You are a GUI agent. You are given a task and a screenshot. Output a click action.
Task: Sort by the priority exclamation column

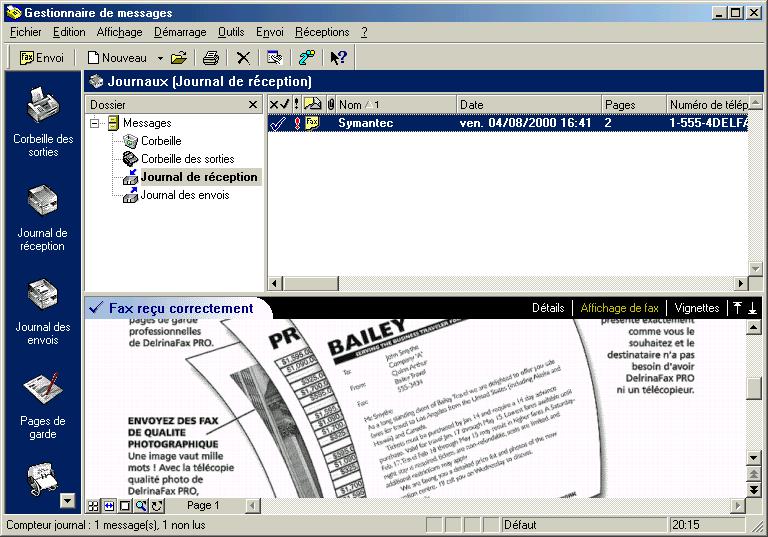[296, 104]
